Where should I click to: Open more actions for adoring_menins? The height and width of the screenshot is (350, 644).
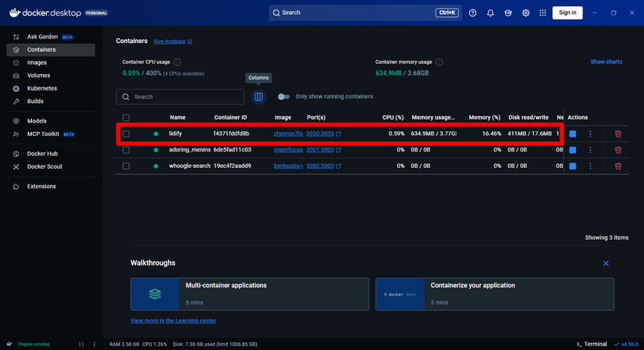(590, 150)
